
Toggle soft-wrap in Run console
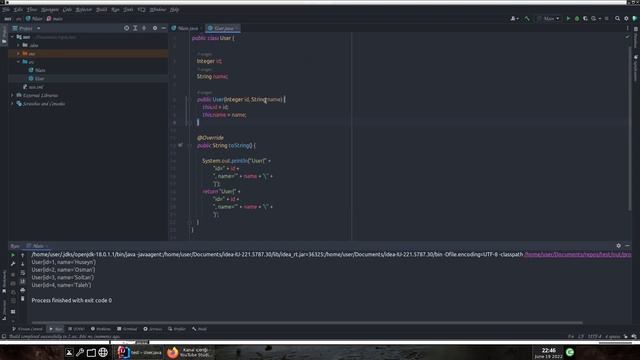coord(22,273)
